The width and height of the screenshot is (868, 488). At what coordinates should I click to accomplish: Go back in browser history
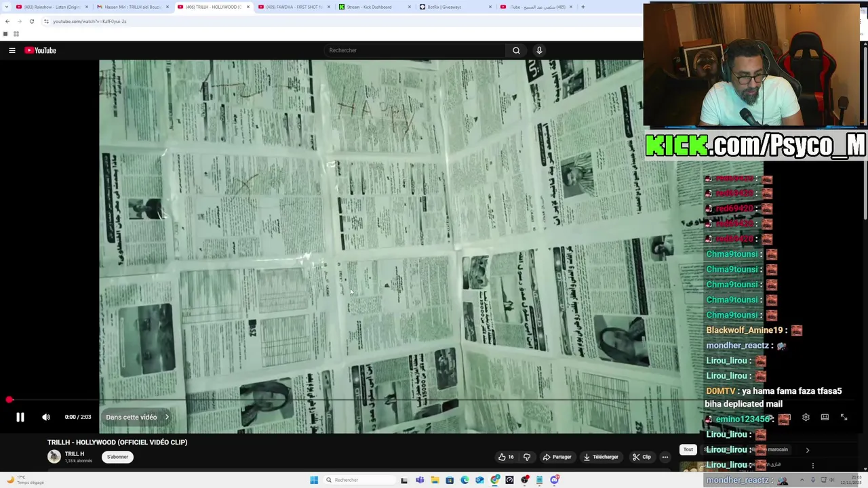click(x=7, y=21)
